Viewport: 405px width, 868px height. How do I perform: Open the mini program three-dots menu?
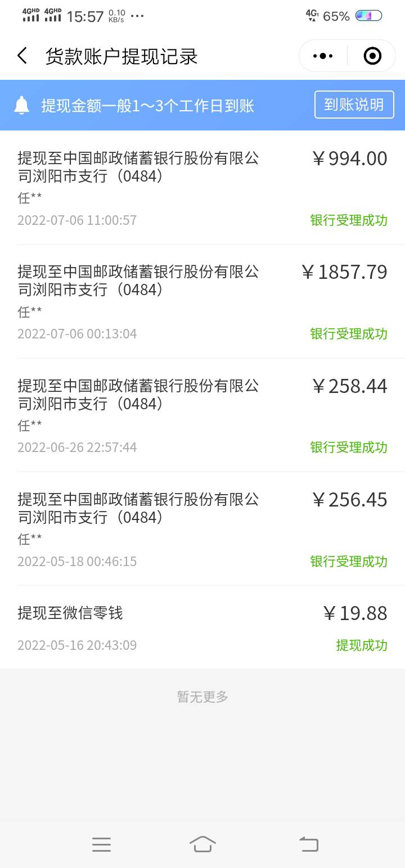(x=323, y=56)
